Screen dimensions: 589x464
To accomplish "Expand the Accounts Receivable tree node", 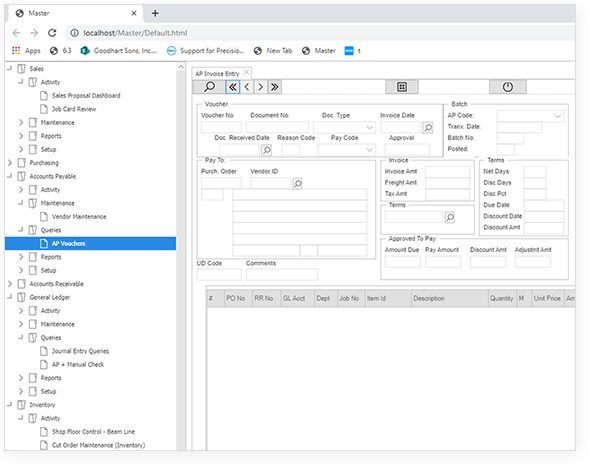I will pos(10,284).
